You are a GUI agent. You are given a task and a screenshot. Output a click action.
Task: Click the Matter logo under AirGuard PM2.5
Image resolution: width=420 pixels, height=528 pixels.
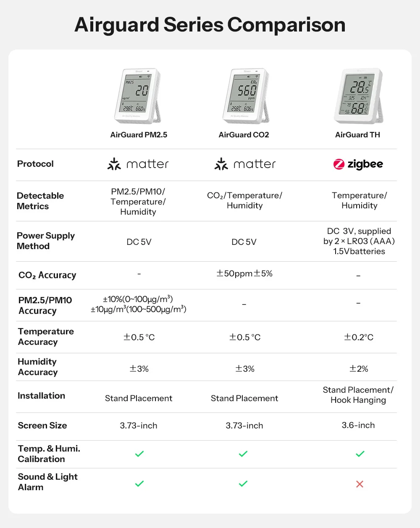pos(138,164)
